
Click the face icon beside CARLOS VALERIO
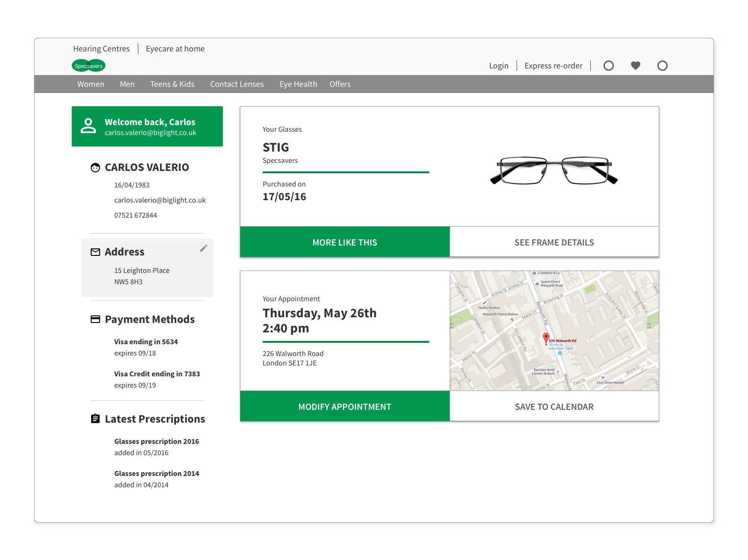(95, 168)
